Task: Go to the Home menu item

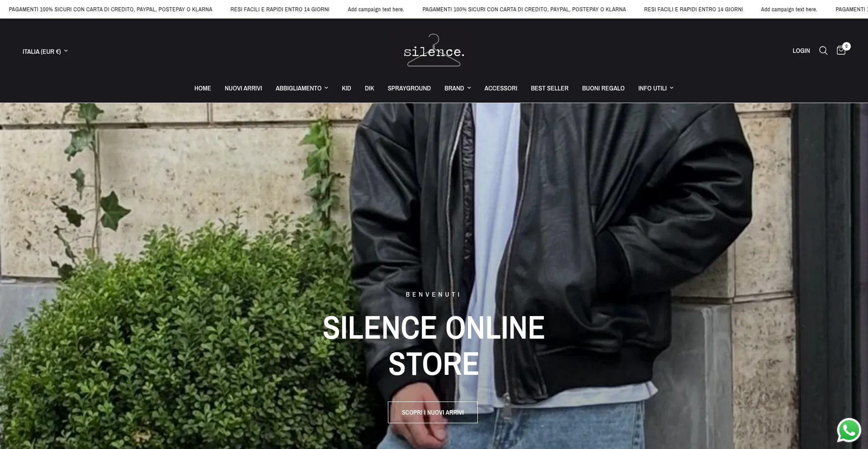Action: 203,88
